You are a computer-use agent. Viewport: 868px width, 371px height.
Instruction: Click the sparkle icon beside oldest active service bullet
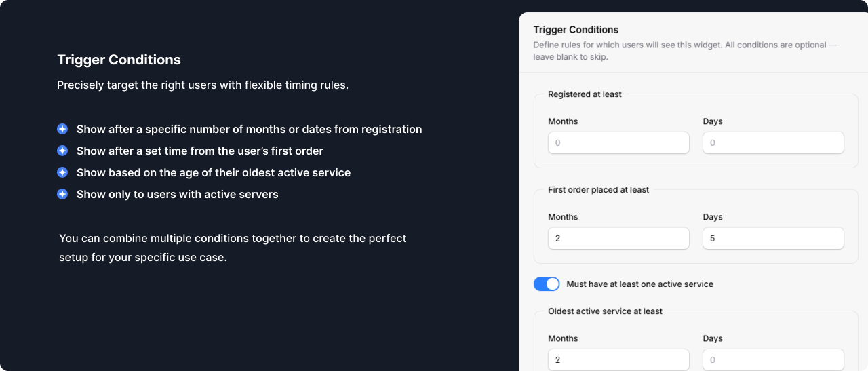62,172
